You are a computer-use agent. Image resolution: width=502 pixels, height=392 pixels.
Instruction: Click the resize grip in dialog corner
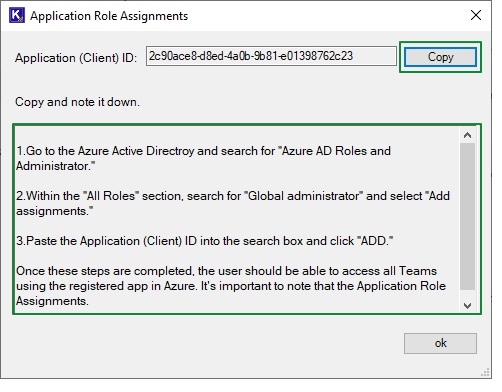tap(485, 372)
